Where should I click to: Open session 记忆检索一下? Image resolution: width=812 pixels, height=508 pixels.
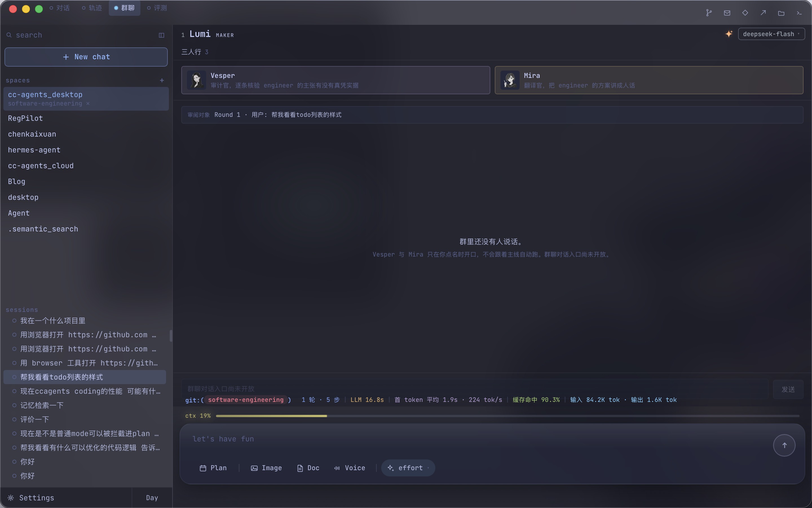coord(85,405)
